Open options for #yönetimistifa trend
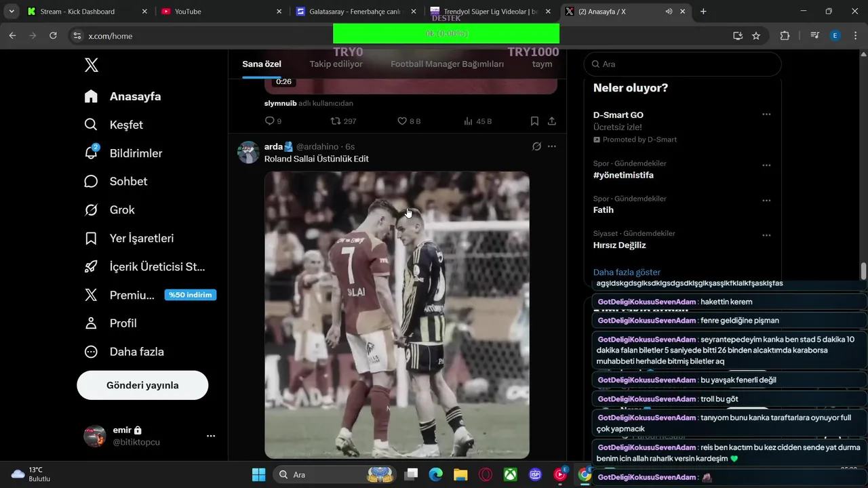The height and width of the screenshot is (488, 868). [766, 165]
